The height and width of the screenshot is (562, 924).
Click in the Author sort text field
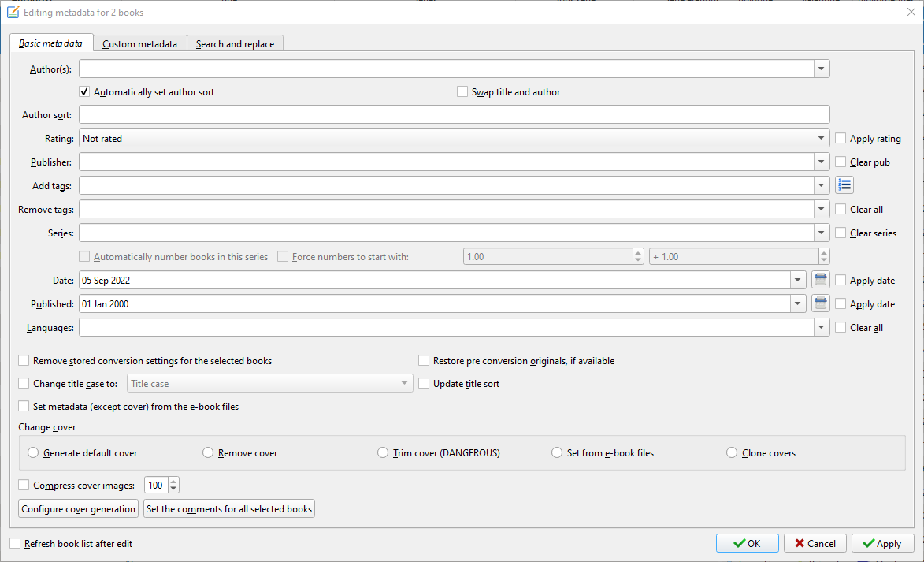click(x=455, y=114)
